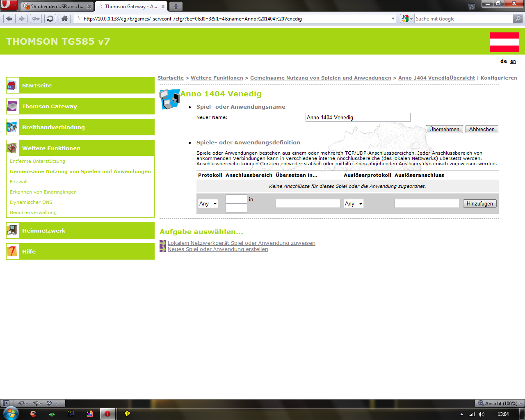Open a new tab with the plus button

pos(176,7)
